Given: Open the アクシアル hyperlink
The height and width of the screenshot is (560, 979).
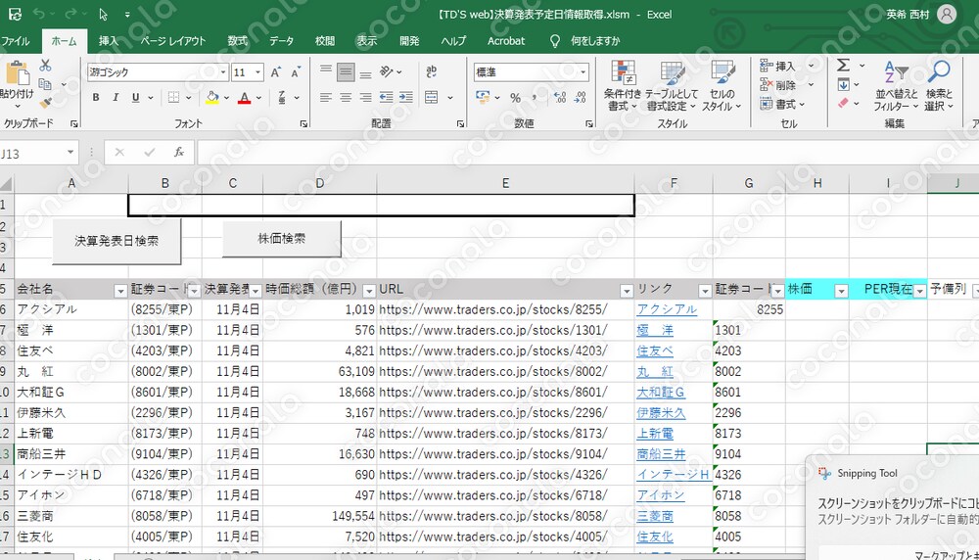Looking at the screenshot, I should (x=666, y=309).
